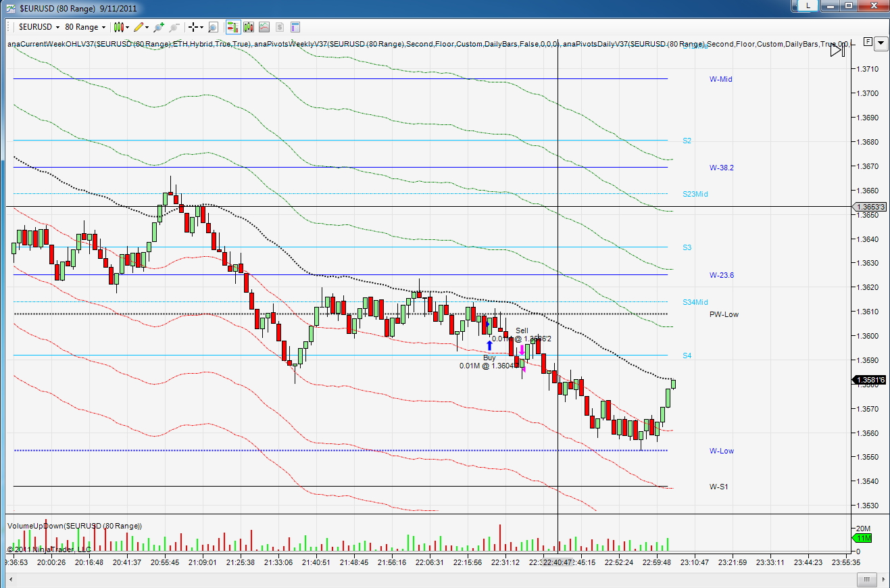Click the zoom in magnifier icon
The image size is (890, 588).
(x=159, y=27)
